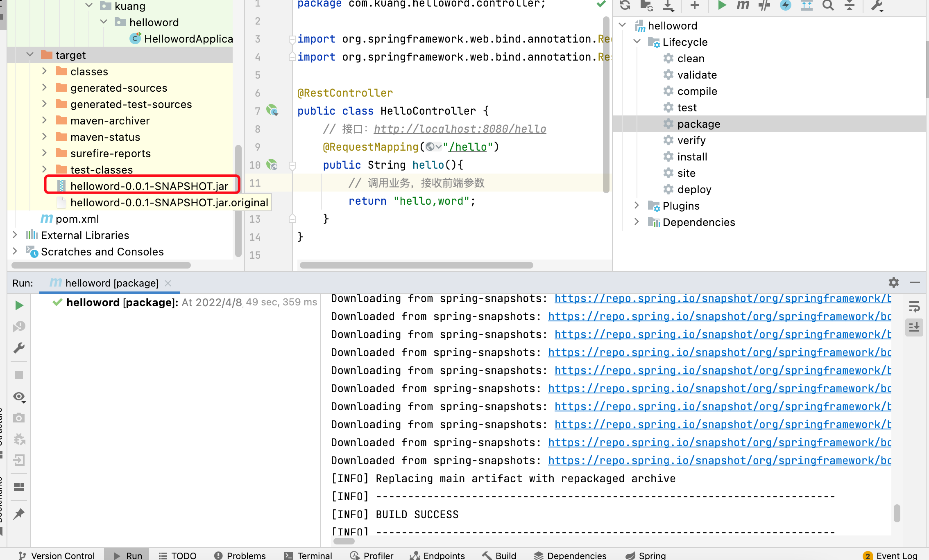Click the pin tab icon in Run sidebar
929x560 pixels.
19,514
